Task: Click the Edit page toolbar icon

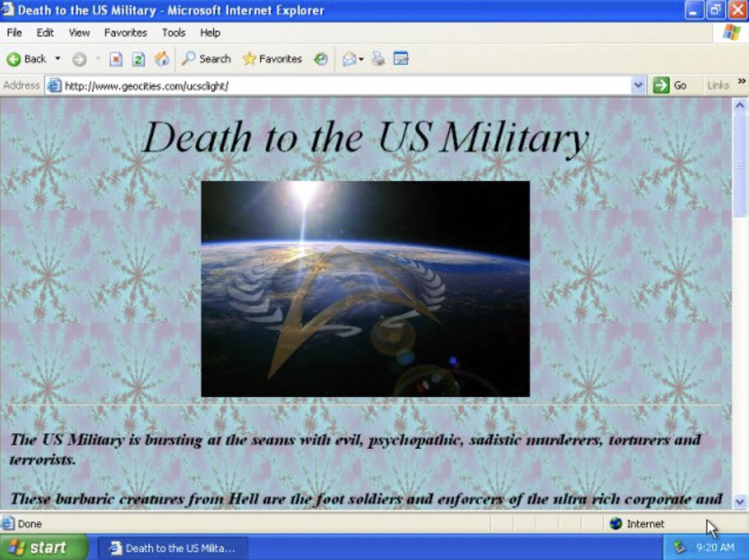Action: pyautogui.click(x=401, y=59)
